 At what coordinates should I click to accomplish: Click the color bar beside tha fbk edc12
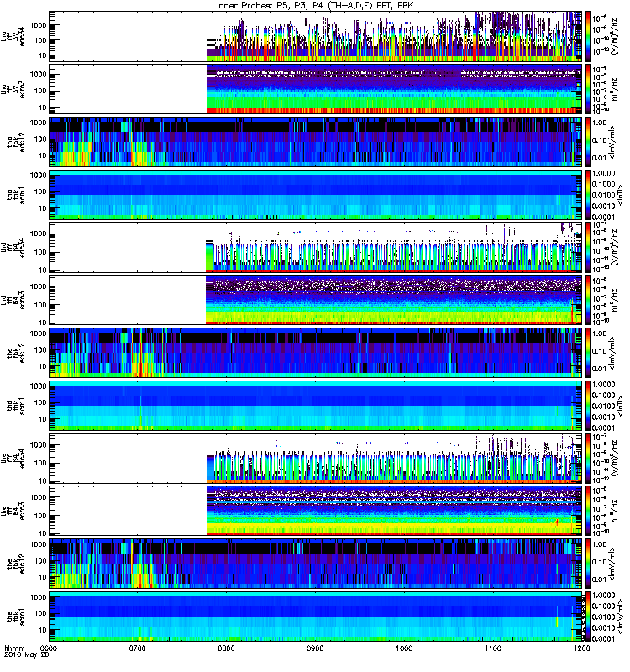588,142
